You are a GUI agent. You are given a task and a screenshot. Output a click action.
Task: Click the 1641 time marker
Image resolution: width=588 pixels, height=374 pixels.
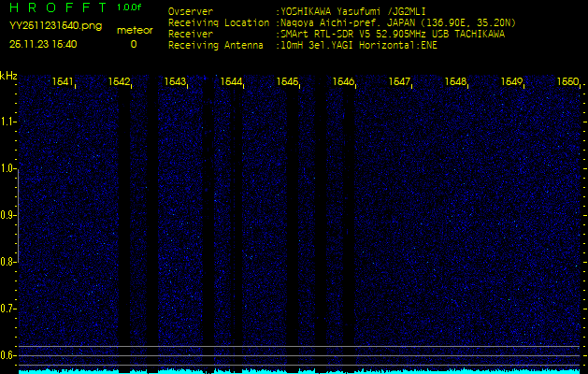coord(63,81)
